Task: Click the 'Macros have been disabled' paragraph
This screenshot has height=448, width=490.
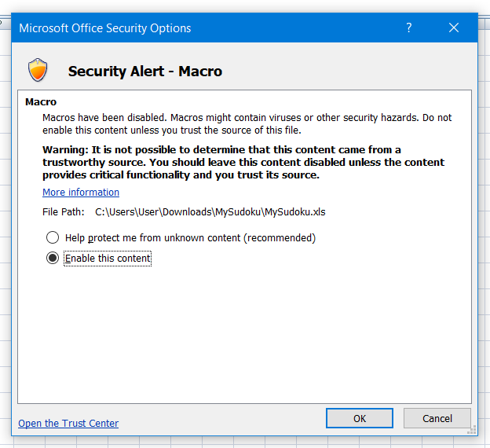Action: [247, 123]
